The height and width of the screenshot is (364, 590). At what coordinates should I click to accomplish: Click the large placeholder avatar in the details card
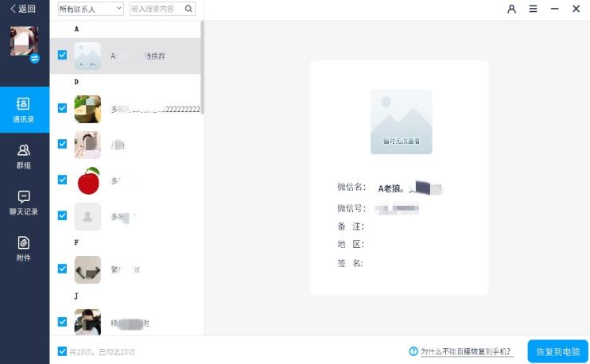click(401, 122)
